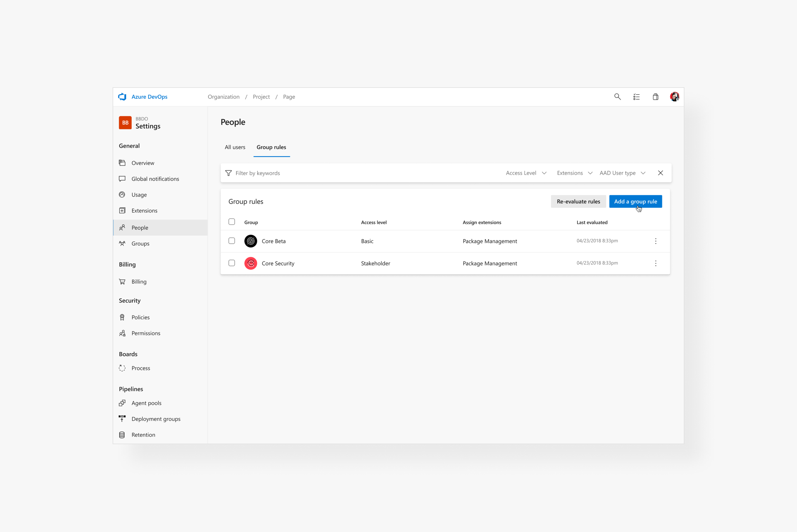Go to Organization in the breadcrumb
The height and width of the screenshot is (532, 797).
click(224, 97)
